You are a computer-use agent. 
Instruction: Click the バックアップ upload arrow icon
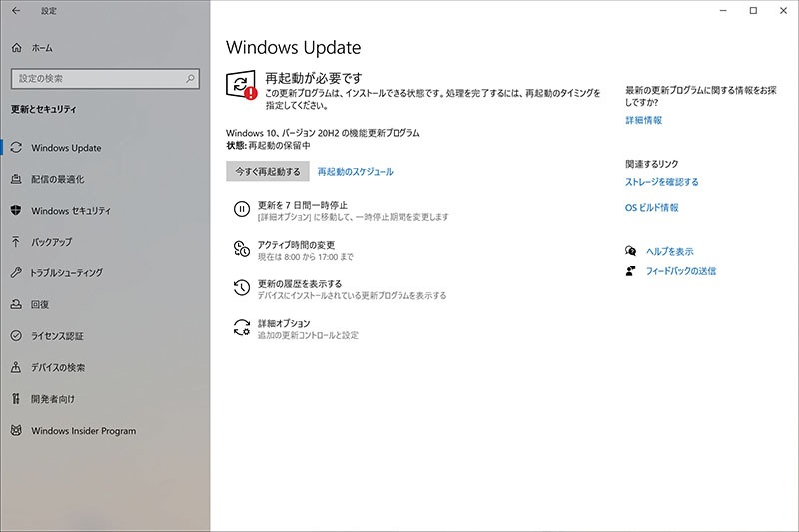[x=16, y=242]
